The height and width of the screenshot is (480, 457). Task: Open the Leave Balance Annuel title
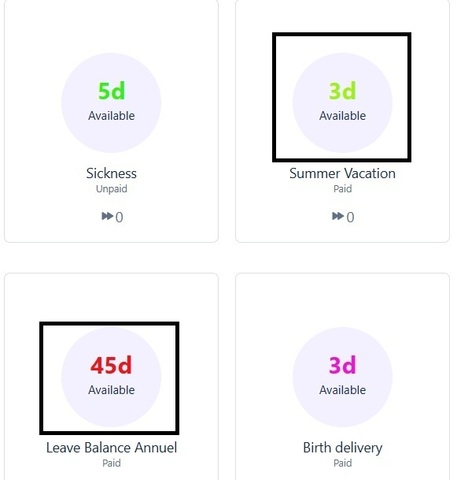[x=111, y=448]
